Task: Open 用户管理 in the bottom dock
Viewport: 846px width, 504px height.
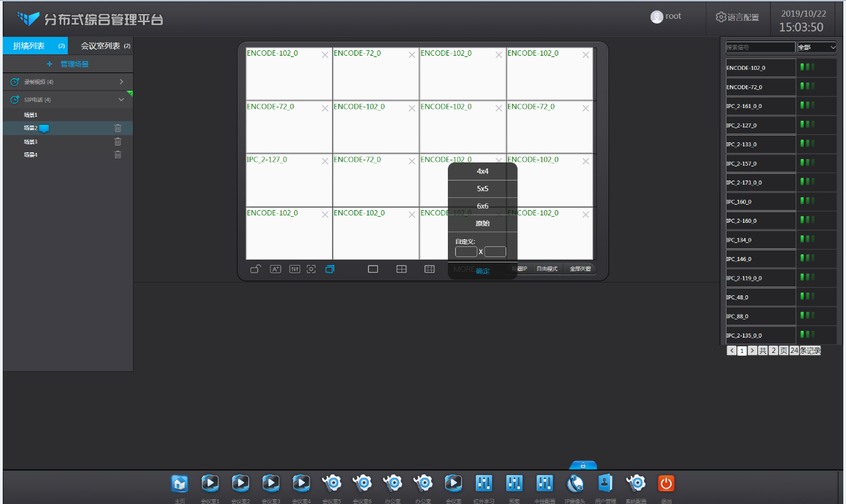Action: [606, 483]
